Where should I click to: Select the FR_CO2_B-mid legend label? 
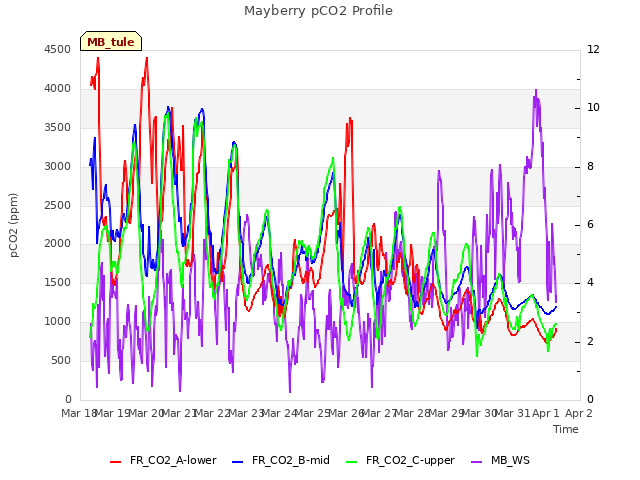click(291, 460)
